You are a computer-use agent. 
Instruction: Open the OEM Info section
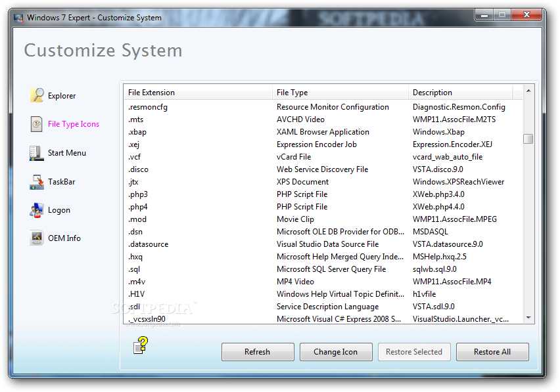[x=64, y=238]
